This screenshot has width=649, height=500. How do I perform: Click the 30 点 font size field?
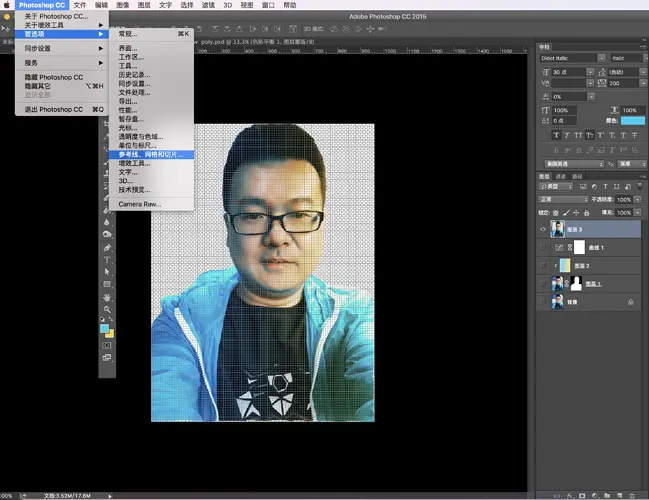coord(567,72)
